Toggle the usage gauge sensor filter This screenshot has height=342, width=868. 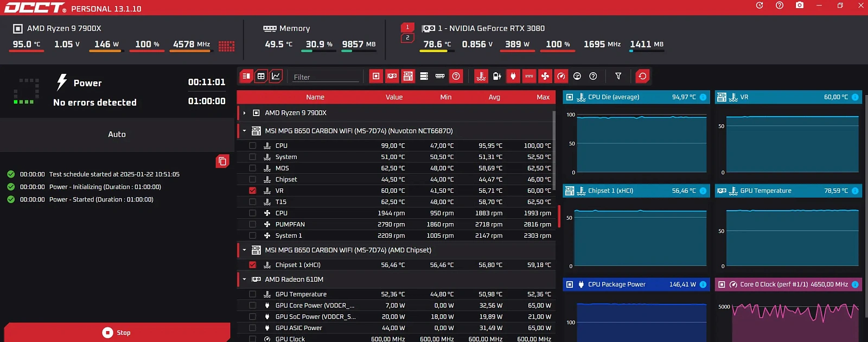click(577, 76)
